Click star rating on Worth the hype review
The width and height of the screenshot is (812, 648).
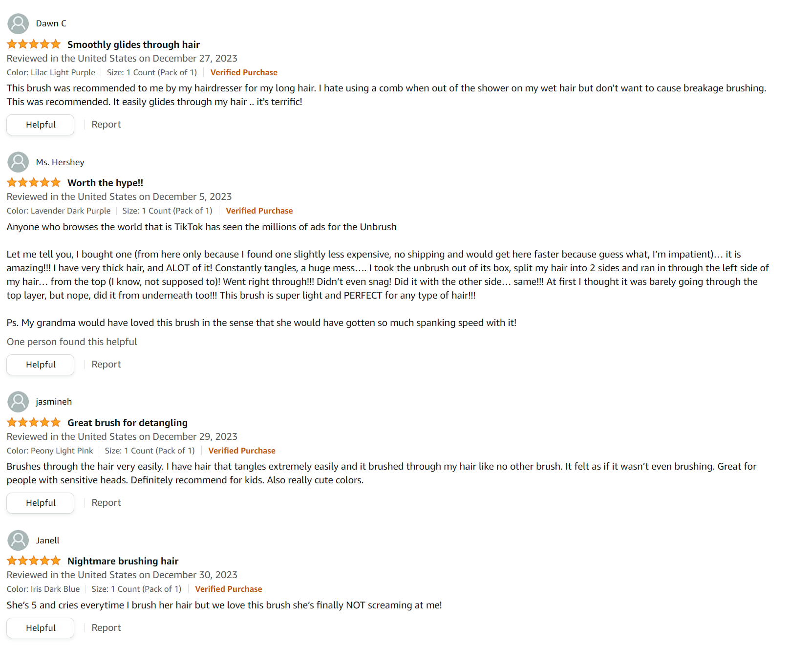point(34,183)
